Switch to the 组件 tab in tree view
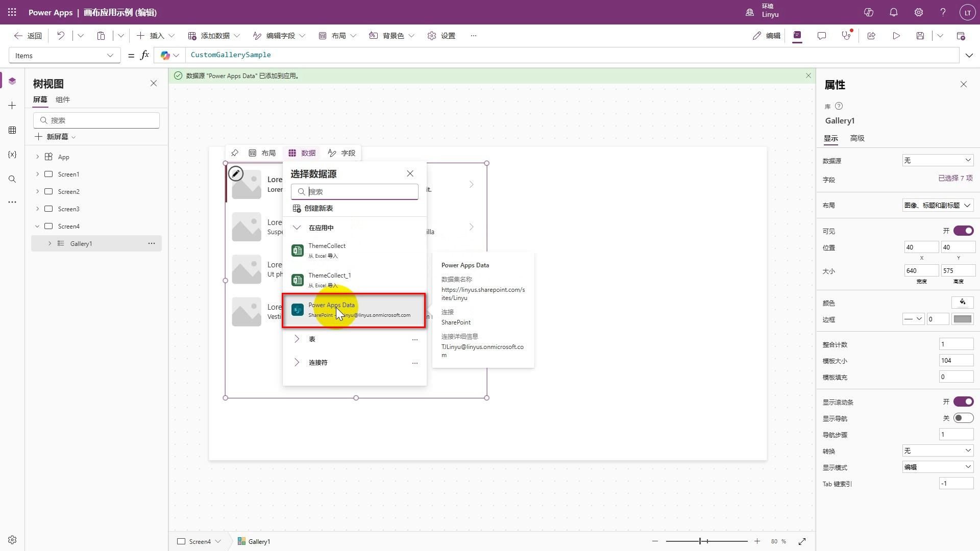Viewport: 980px width, 551px height. 63,99
